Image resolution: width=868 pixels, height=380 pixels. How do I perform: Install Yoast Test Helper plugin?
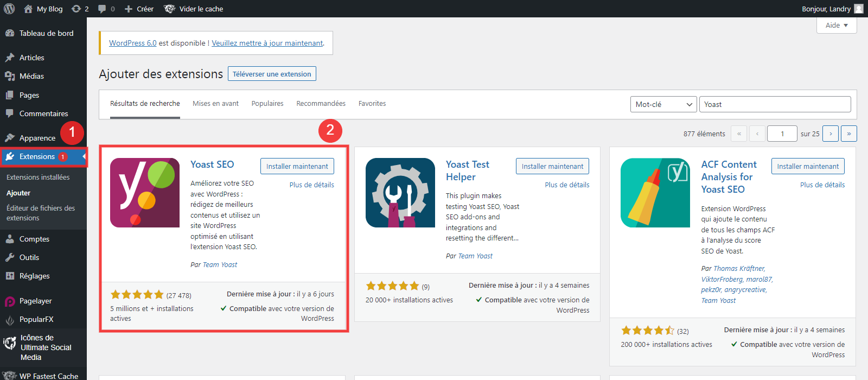(552, 166)
